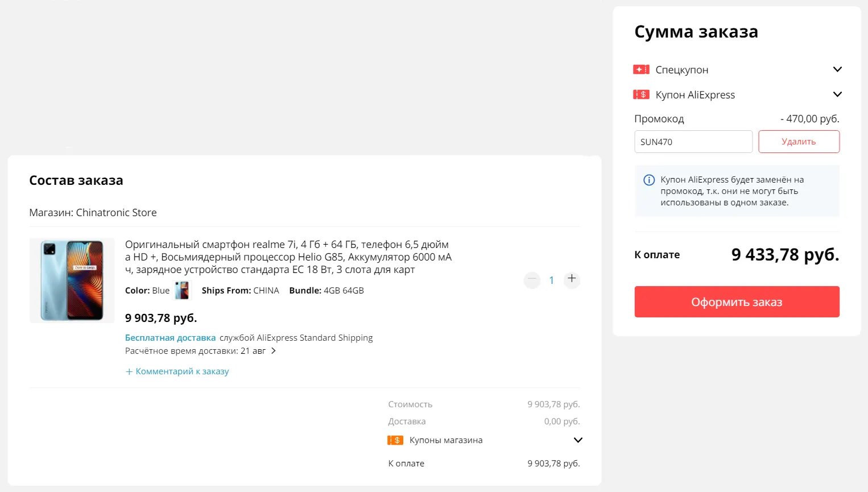Click the red Спецкупон coupon icon
The image size is (868, 492).
[x=641, y=69]
